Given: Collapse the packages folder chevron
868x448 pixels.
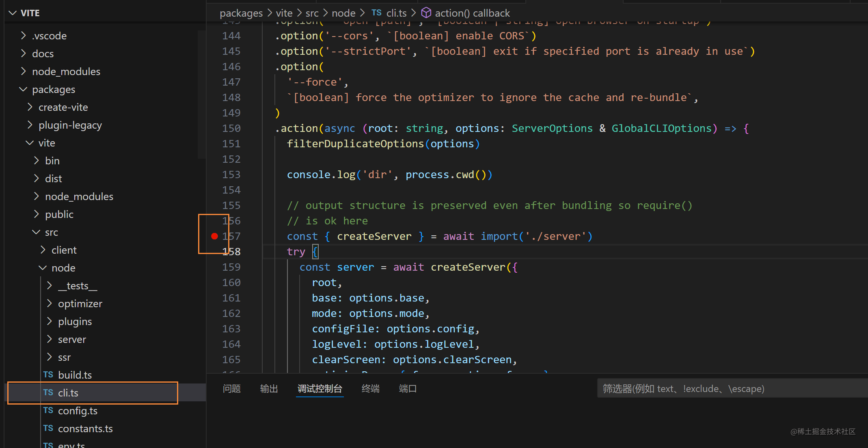Looking at the screenshot, I should coord(24,89).
